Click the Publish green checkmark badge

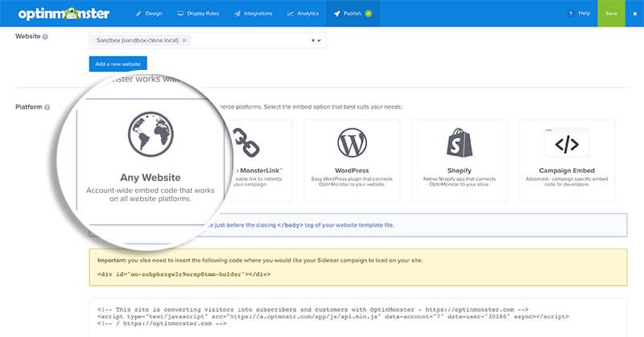point(369,14)
